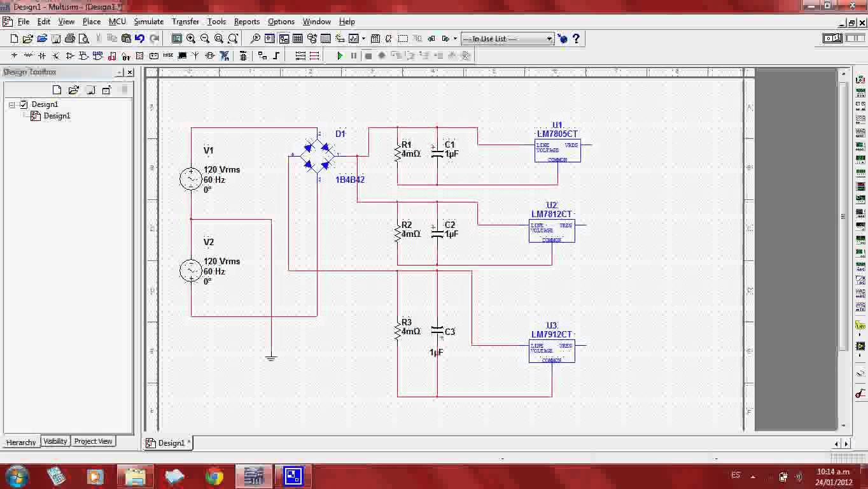Open the Simulate menu

point(149,22)
